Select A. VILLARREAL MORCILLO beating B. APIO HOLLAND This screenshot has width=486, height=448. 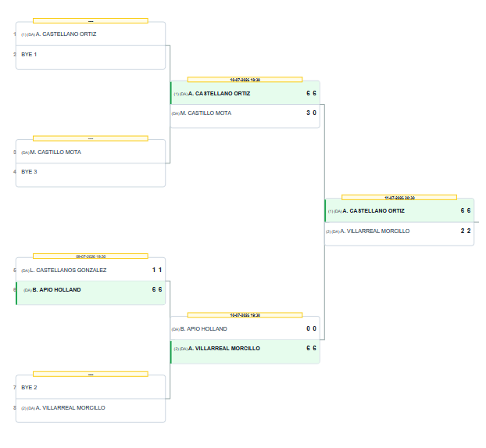pyautogui.click(x=245, y=352)
